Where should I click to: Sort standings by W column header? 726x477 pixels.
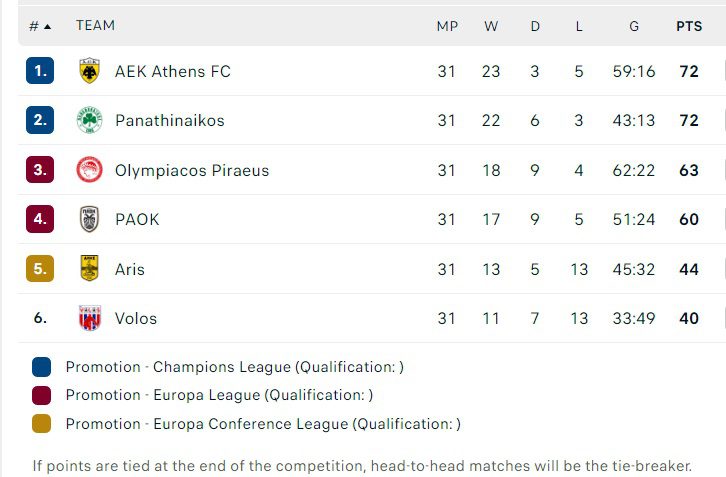click(x=491, y=26)
